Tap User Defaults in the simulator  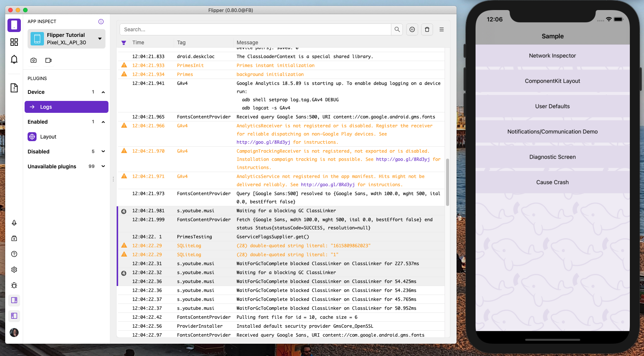[552, 107]
